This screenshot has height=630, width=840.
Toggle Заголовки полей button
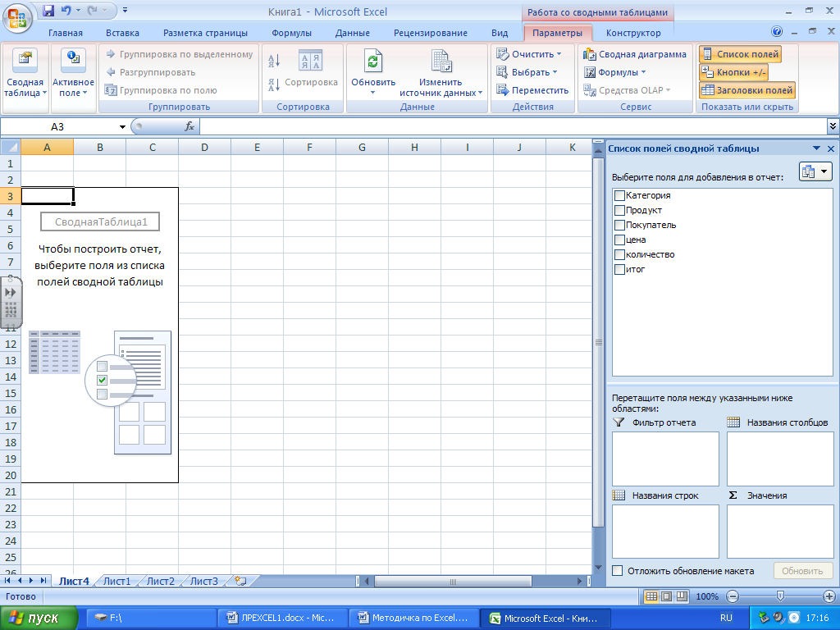pos(746,90)
